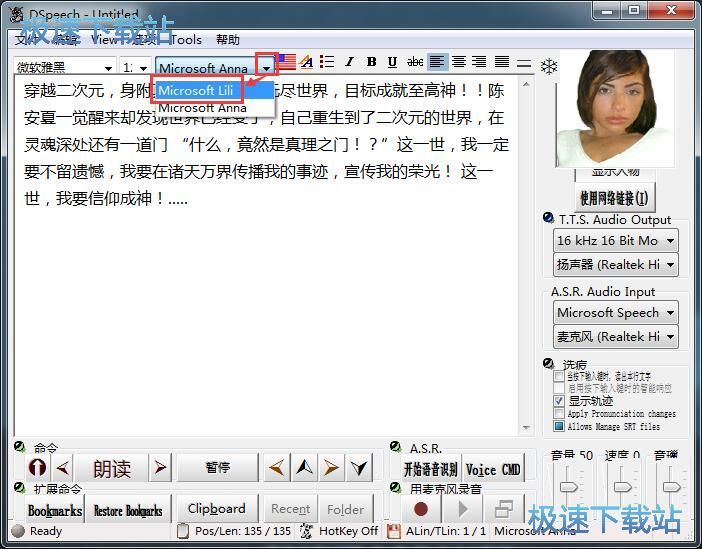702x549 pixels.
Task: Toggle bullet list formatting
Action: (x=327, y=62)
